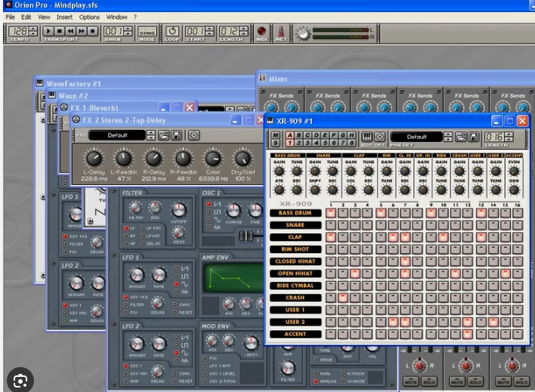Click the FX 1 (Reverb) title icon
Viewport: 535px width, 392px height.
(63, 107)
